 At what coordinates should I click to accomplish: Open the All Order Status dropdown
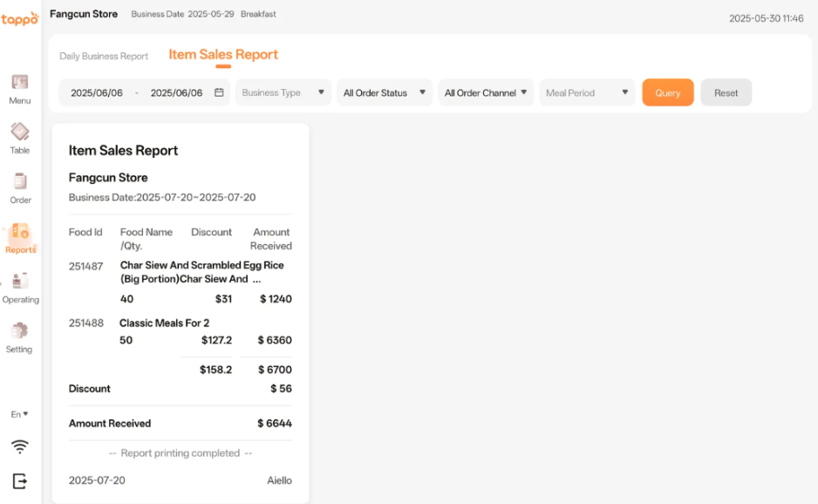click(385, 92)
